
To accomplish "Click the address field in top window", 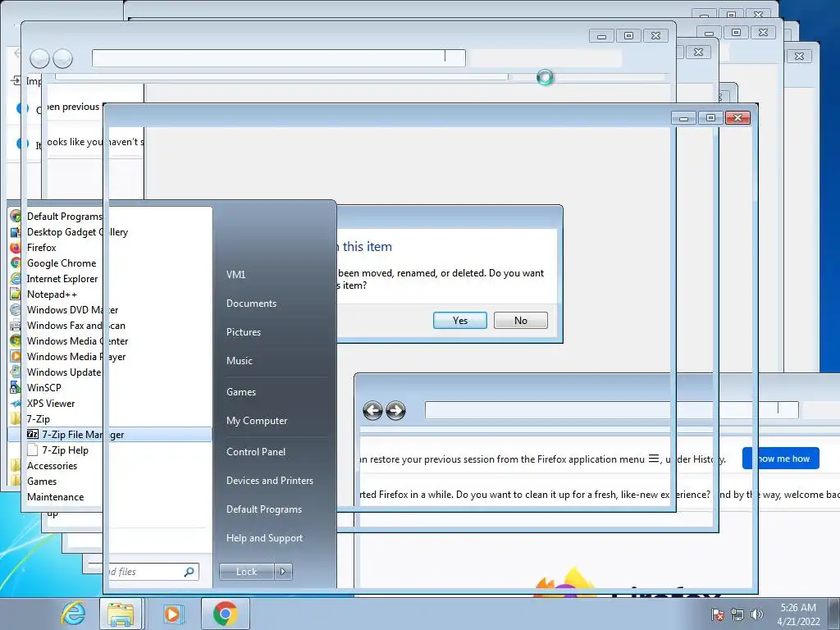I will coord(279,58).
